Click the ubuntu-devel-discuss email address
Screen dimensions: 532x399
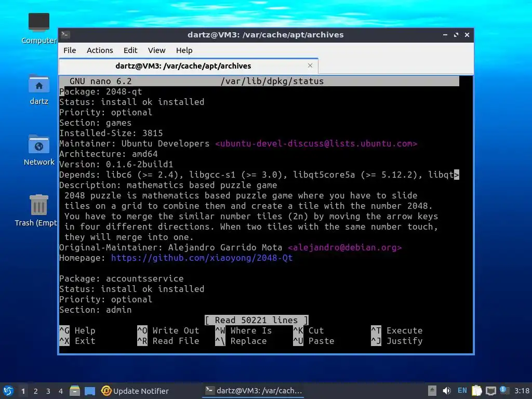[x=316, y=143]
